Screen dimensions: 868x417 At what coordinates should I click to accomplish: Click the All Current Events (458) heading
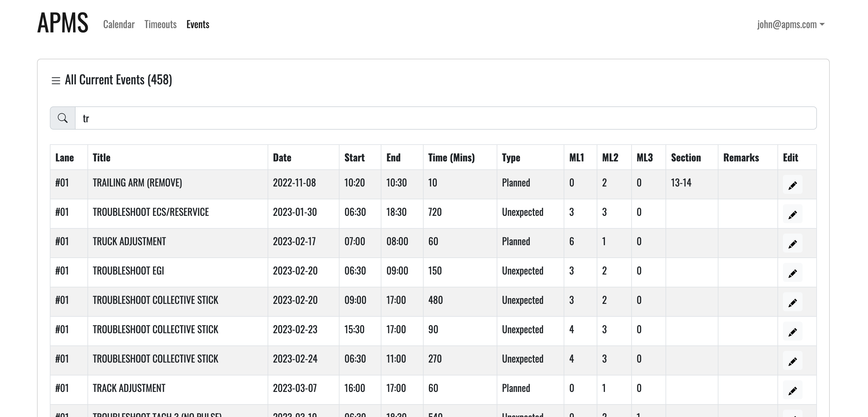pyautogui.click(x=118, y=80)
